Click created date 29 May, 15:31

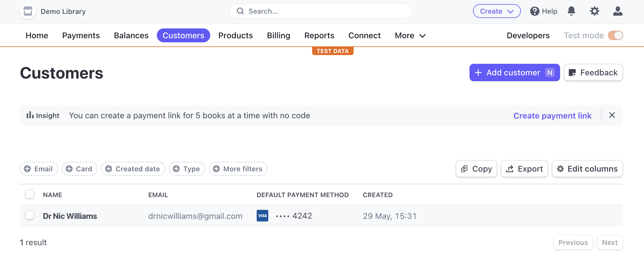390,216
